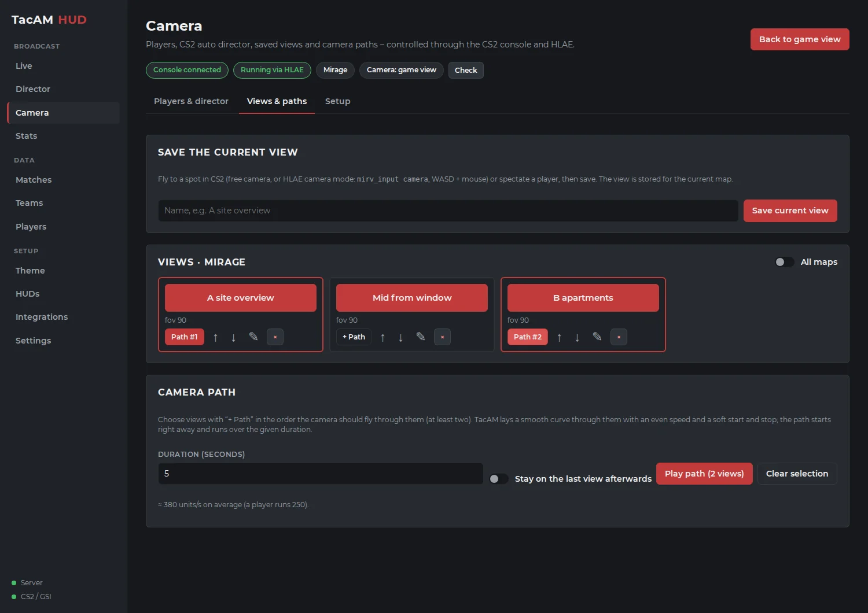Focus the view name input field
868x613 pixels.
pos(448,211)
